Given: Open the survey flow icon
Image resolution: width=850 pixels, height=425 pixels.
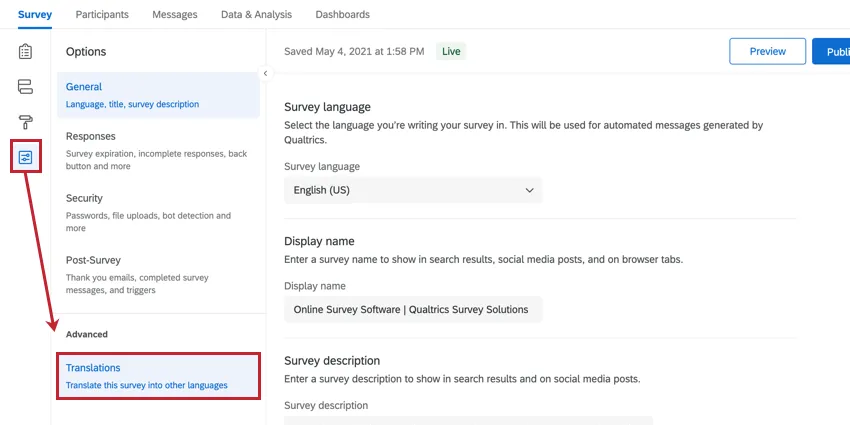Looking at the screenshot, I should 25,87.
